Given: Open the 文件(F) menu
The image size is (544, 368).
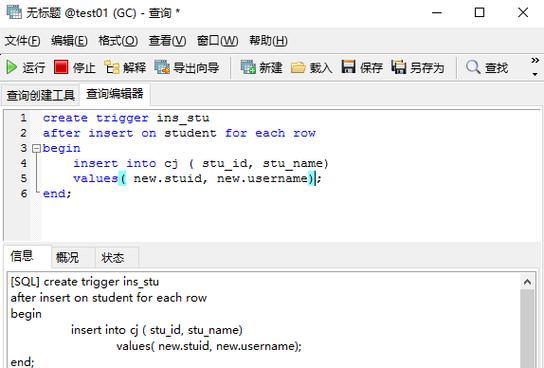Looking at the screenshot, I should (22, 41).
